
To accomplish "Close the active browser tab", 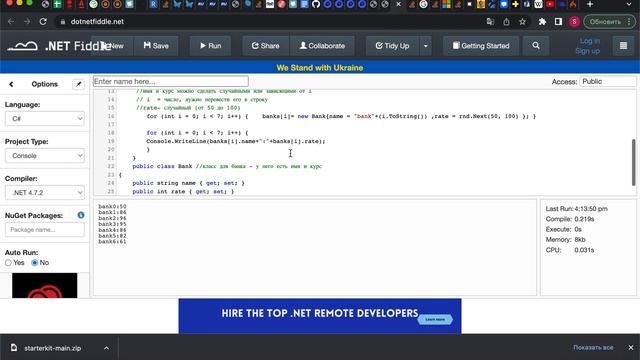I will 398,4.
